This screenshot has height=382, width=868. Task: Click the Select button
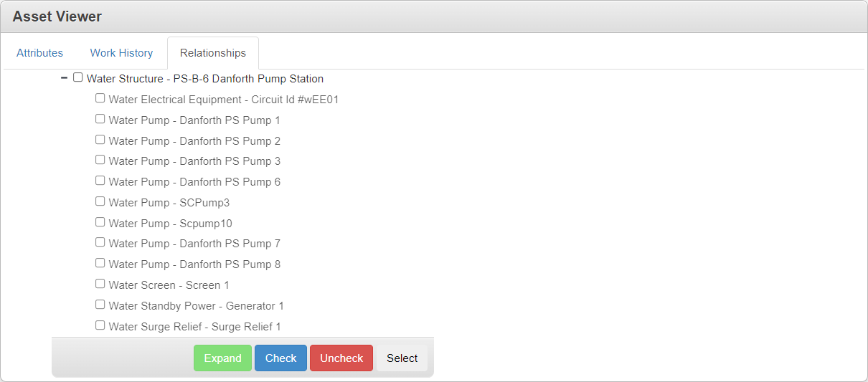pos(402,358)
